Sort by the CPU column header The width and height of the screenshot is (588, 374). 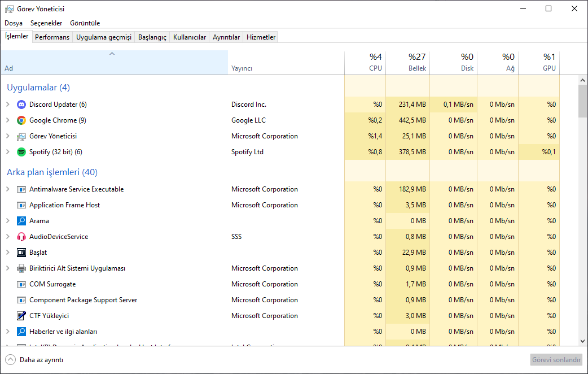365,63
